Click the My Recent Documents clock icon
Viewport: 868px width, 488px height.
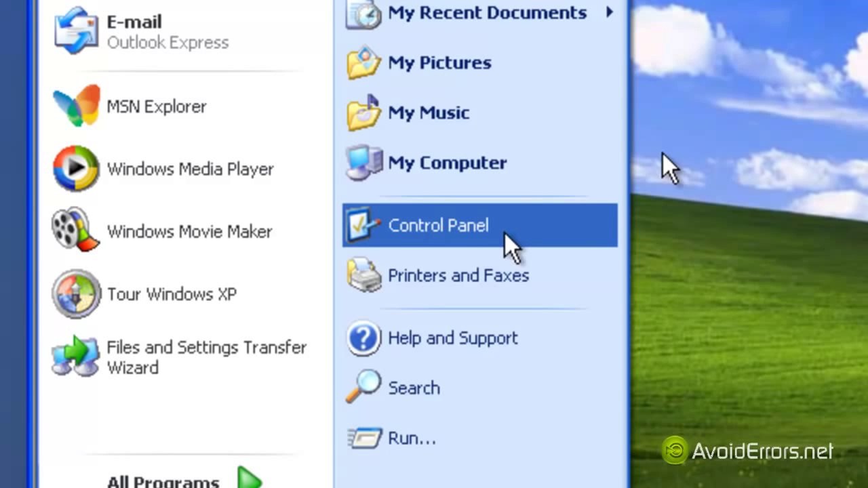tap(363, 14)
